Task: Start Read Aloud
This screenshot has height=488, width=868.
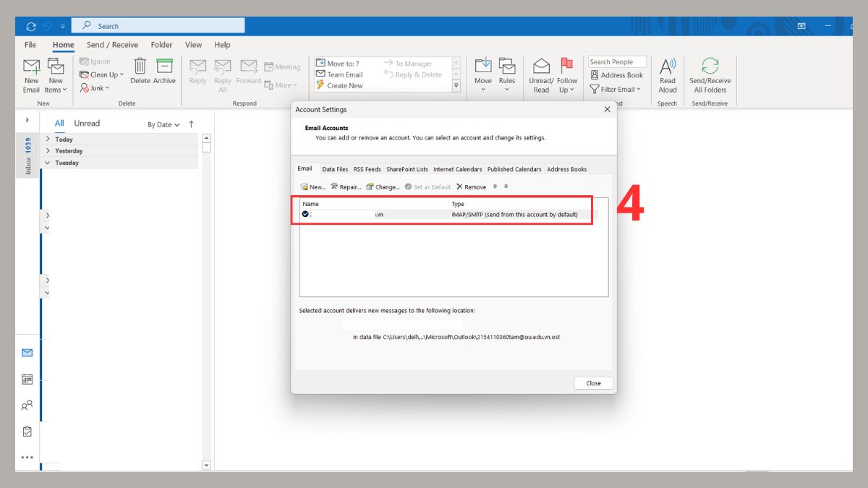Action: (667, 75)
